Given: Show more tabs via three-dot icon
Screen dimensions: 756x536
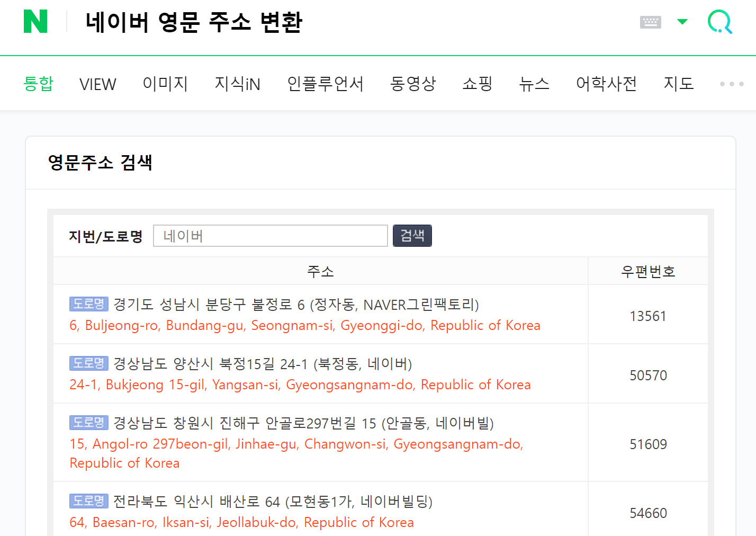Looking at the screenshot, I should [x=732, y=84].
